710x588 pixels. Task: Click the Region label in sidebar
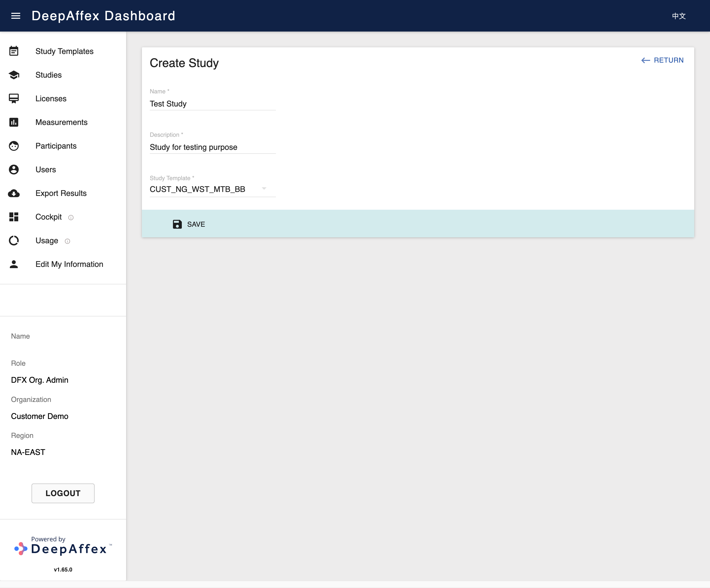coord(22,435)
